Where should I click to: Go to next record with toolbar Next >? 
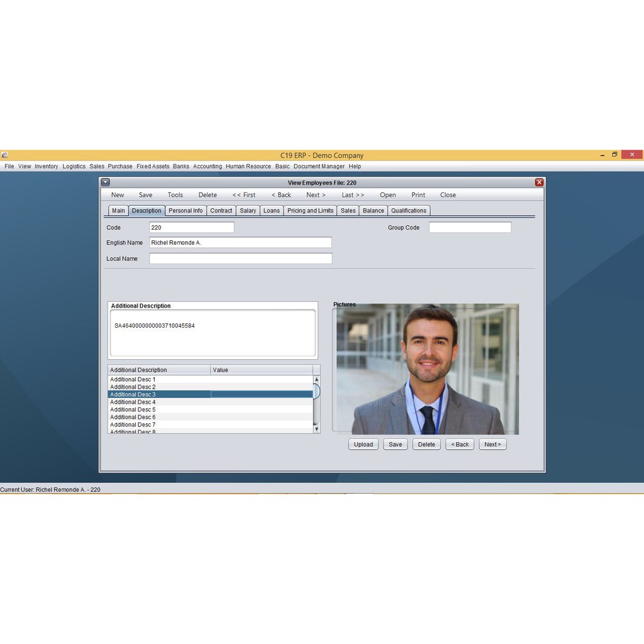pyautogui.click(x=316, y=195)
